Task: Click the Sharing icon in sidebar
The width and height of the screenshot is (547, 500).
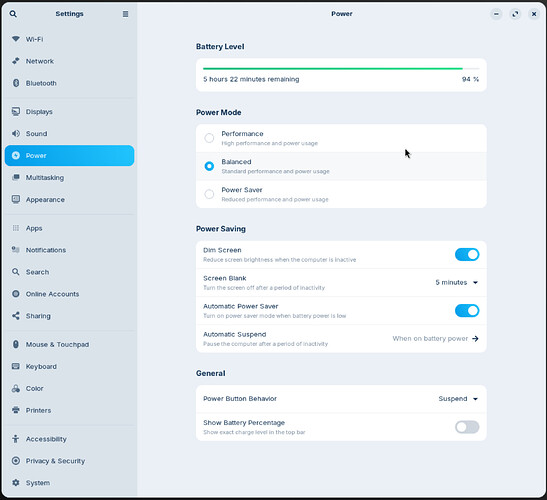Action: click(x=16, y=316)
